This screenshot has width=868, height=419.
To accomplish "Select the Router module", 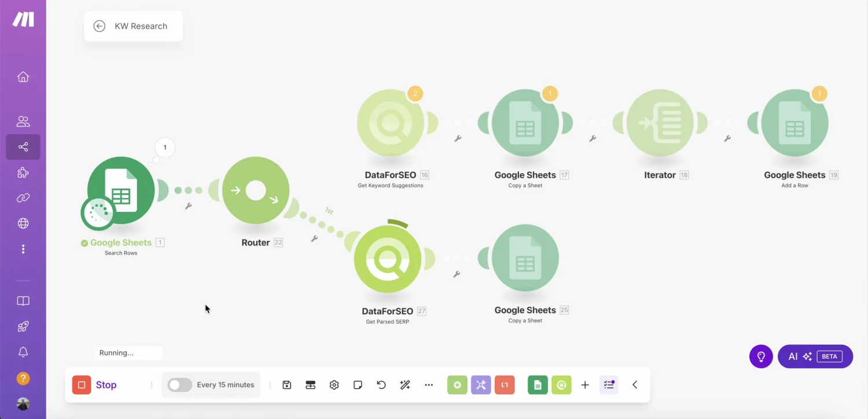I will click(x=256, y=190).
